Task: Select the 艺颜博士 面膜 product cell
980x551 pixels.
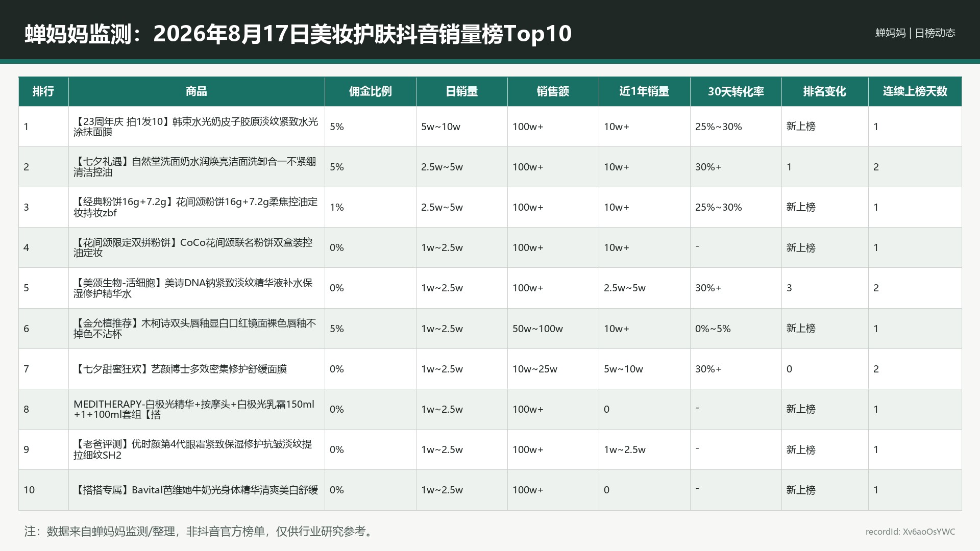Action: pos(197,369)
